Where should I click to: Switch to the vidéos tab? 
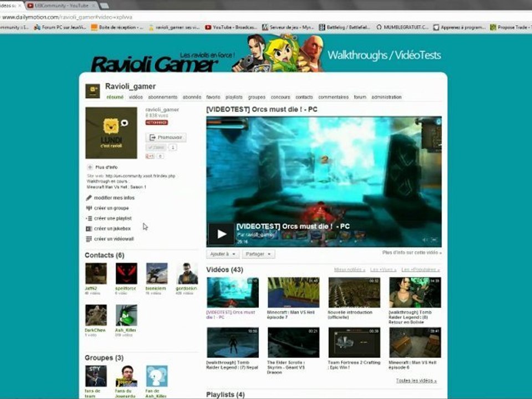(136, 97)
